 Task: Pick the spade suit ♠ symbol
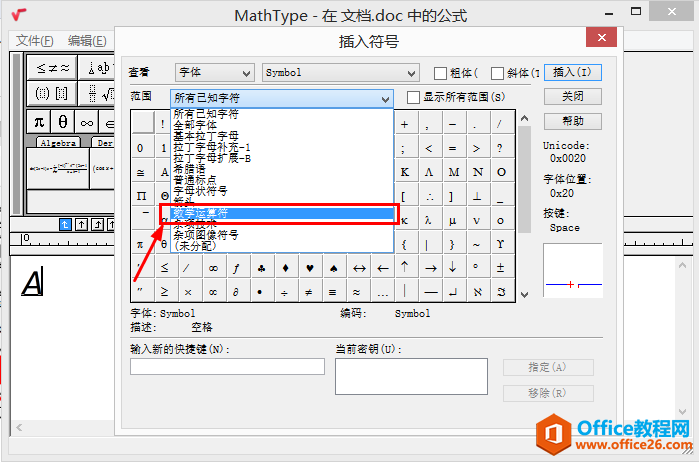334,268
